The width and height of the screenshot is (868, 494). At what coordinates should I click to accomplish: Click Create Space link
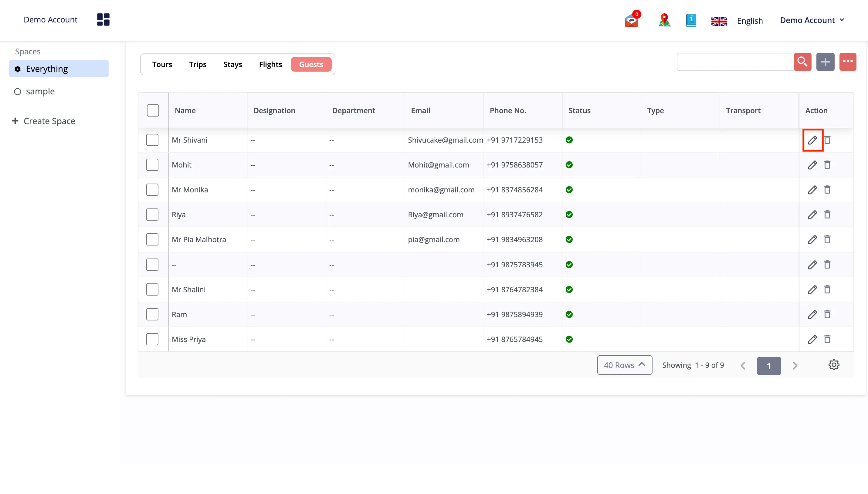pyautogui.click(x=44, y=121)
